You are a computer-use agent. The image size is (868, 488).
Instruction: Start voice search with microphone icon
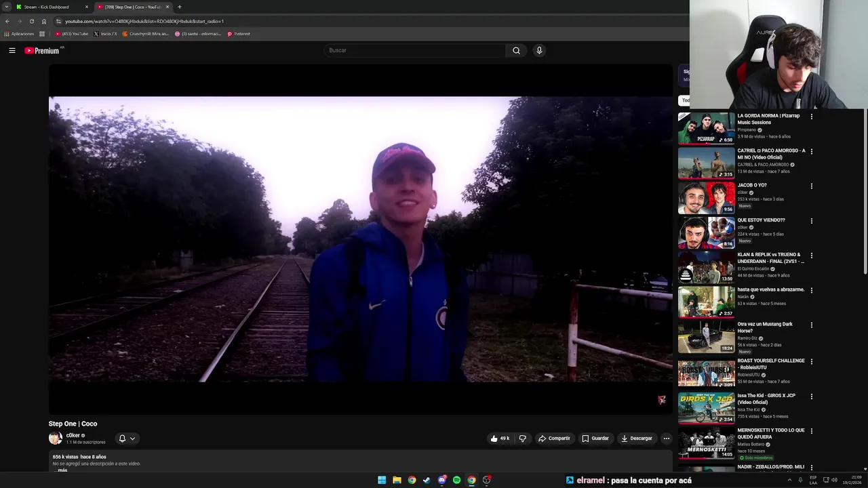pyautogui.click(x=539, y=50)
